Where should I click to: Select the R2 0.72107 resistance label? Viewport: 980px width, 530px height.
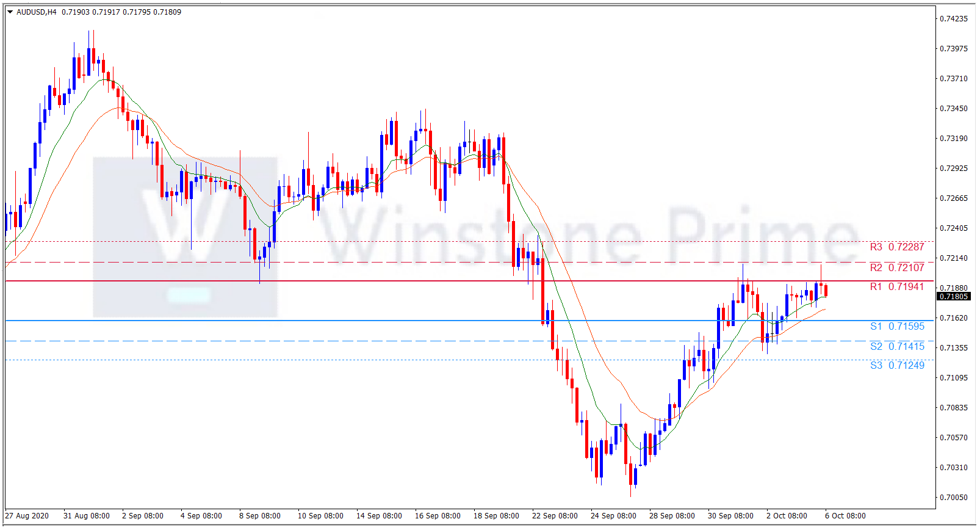tap(896, 267)
